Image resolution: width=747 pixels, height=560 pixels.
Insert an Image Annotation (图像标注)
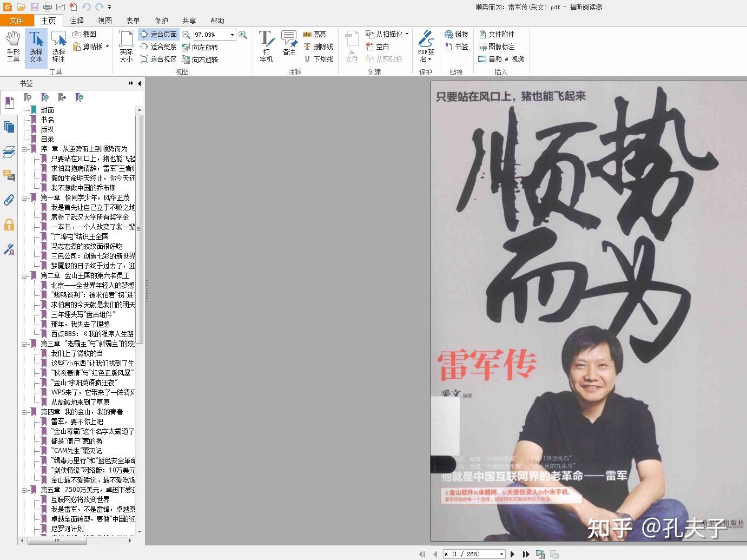497,47
